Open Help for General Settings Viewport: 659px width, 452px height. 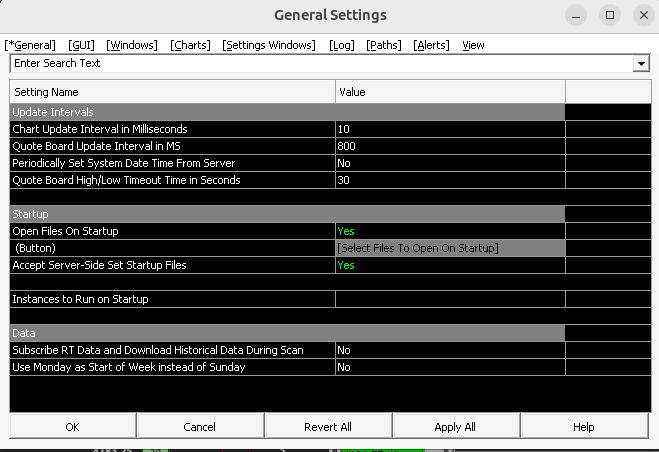point(584,427)
